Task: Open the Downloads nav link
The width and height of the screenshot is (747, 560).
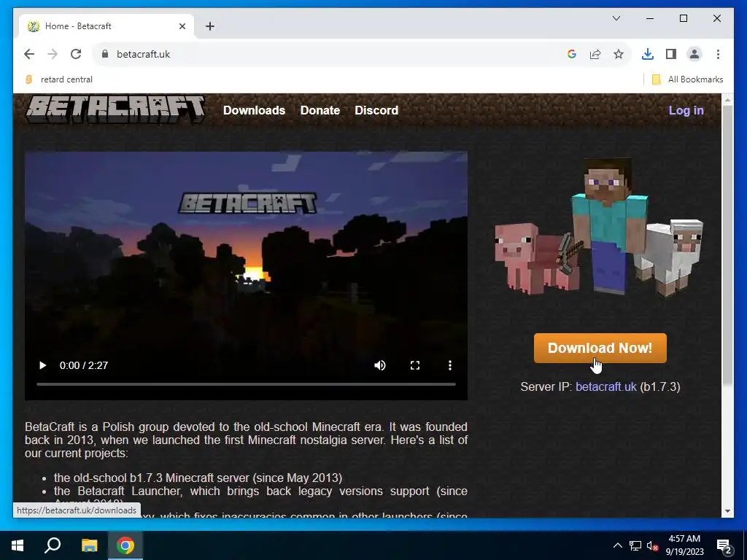Action: pyautogui.click(x=254, y=111)
